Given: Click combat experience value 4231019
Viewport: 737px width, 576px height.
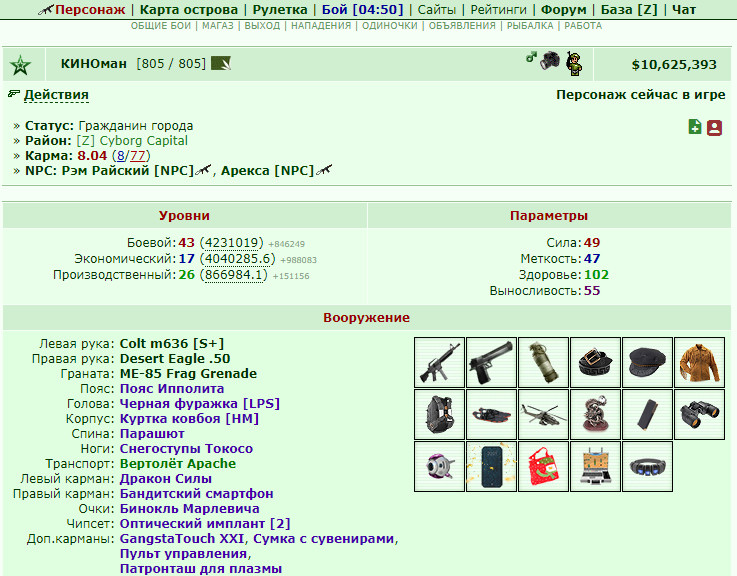Looking at the screenshot, I should (232, 243).
